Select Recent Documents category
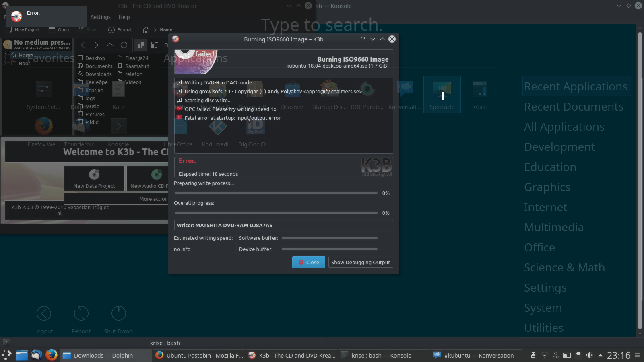 pyautogui.click(x=574, y=107)
